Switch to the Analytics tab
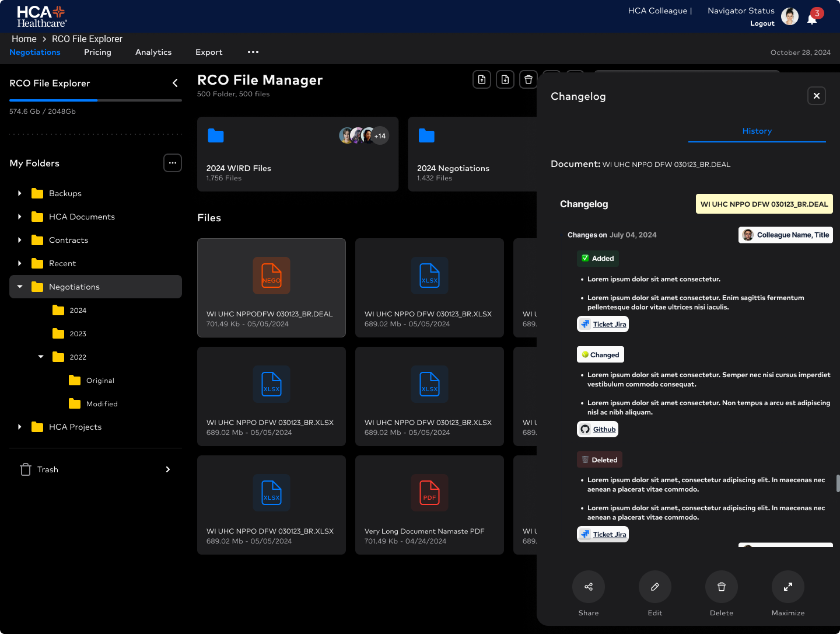Screen dimensions: 840x634 pos(153,52)
